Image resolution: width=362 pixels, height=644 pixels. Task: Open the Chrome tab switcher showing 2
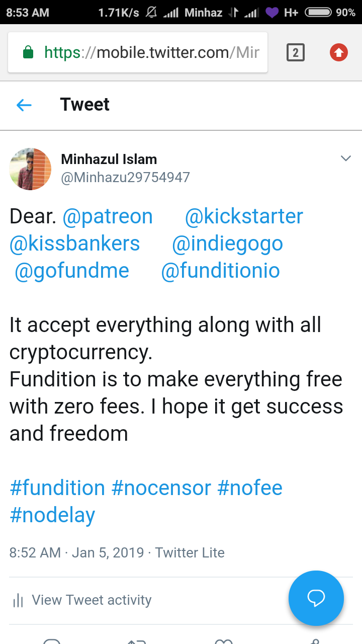tap(295, 52)
